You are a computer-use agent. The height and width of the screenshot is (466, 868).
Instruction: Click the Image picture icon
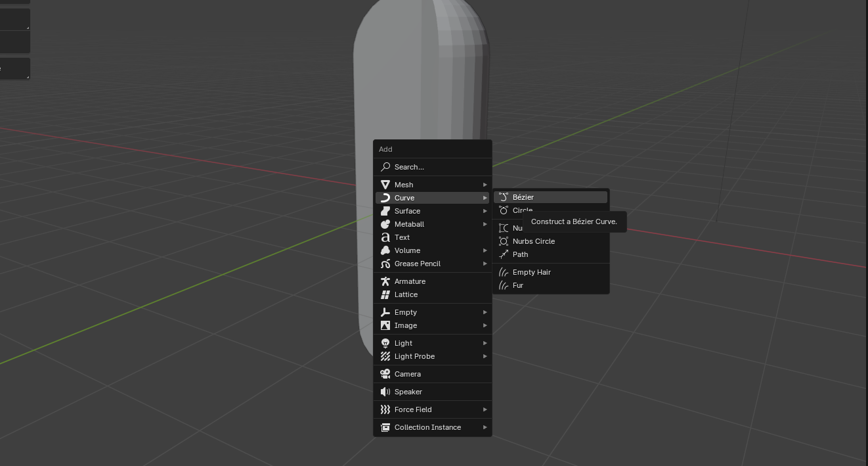tap(385, 325)
